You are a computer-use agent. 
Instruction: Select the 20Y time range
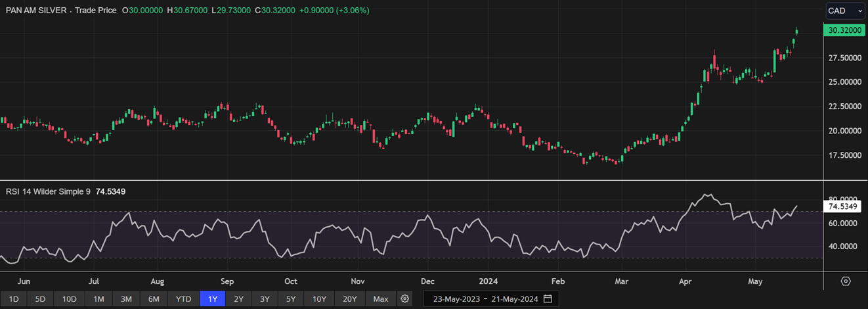tap(350, 299)
